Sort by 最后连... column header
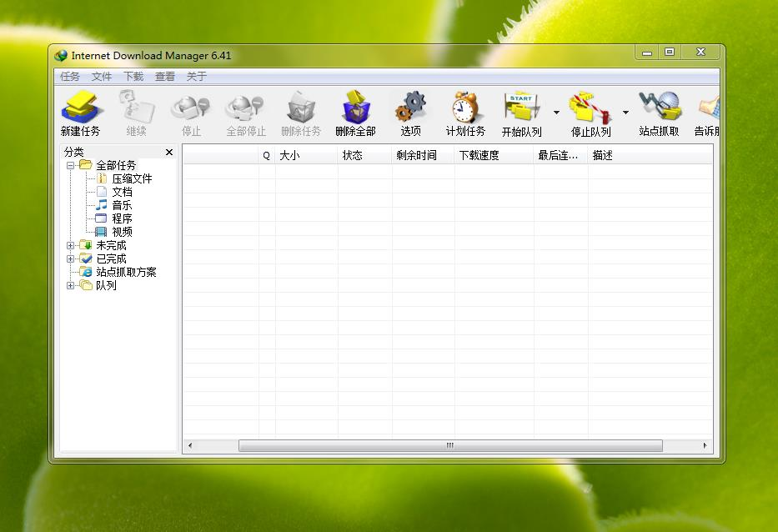Viewport: 778px width, 532px height. [561, 155]
